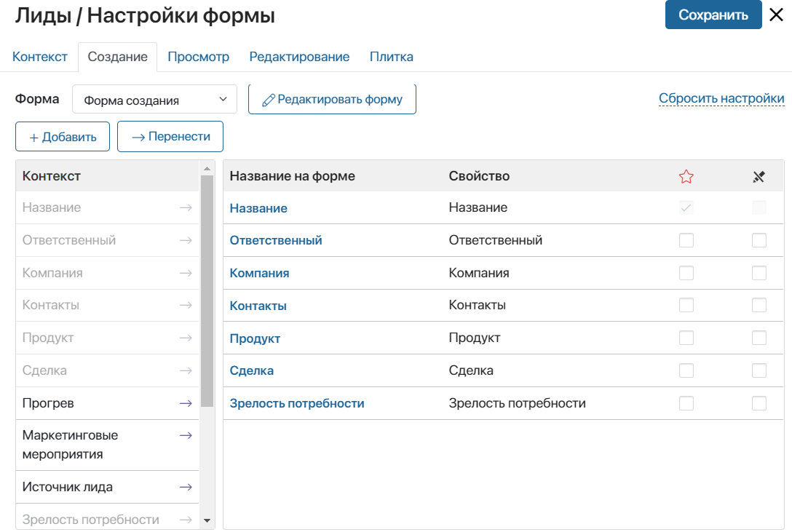Click the Сохранить button
The height and width of the screenshot is (532, 792).
tap(713, 15)
